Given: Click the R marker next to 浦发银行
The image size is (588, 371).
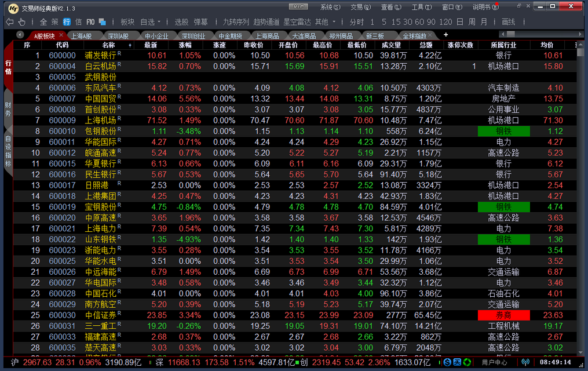Looking at the screenshot, I should pos(119,53).
